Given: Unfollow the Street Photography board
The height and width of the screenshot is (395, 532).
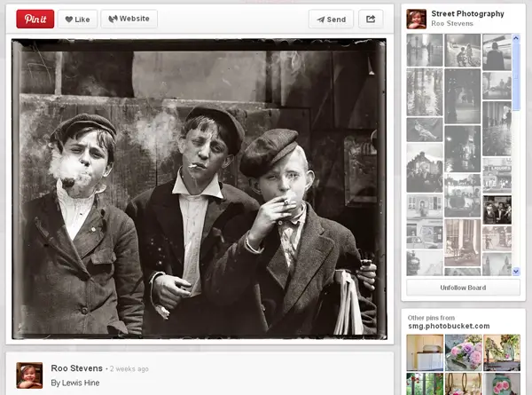Looking at the screenshot, I should click(463, 288).
